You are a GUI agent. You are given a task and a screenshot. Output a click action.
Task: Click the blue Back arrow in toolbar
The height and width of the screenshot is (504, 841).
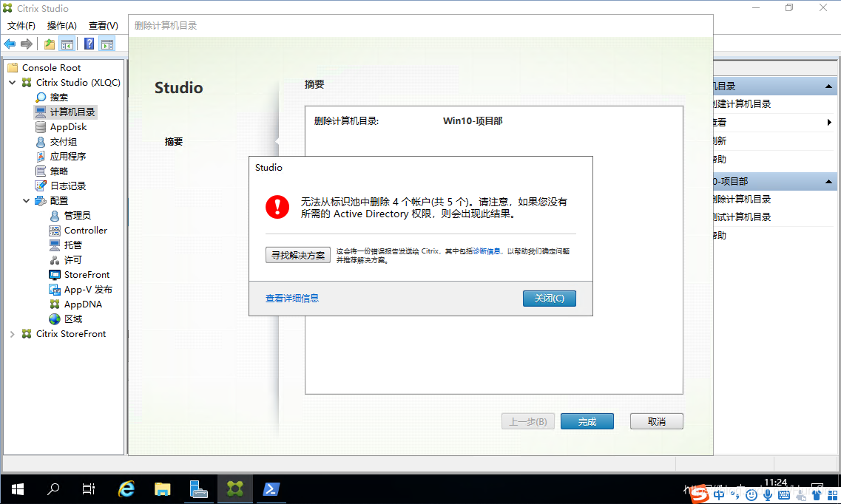10,44
